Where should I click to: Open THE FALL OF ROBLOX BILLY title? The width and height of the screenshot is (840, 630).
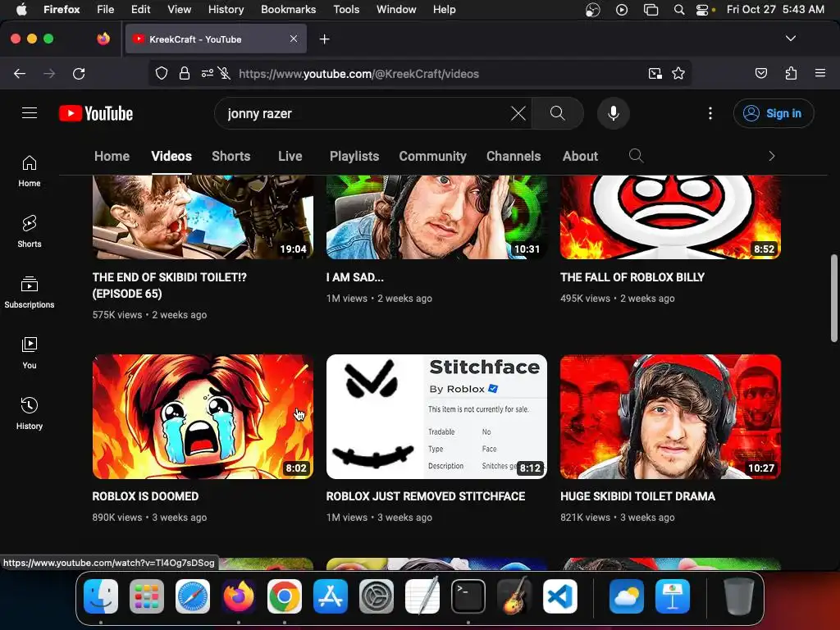click(x=632, y=277)
